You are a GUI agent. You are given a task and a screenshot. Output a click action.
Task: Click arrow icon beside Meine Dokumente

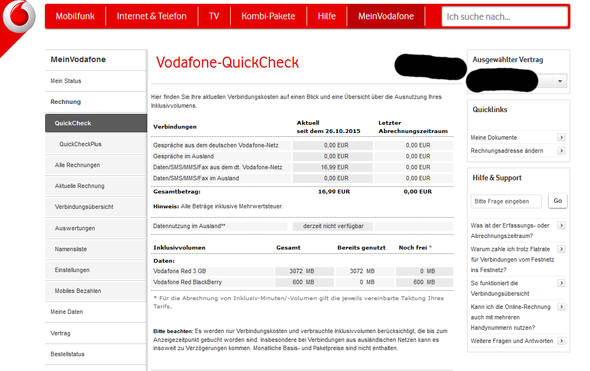[561, 137]
